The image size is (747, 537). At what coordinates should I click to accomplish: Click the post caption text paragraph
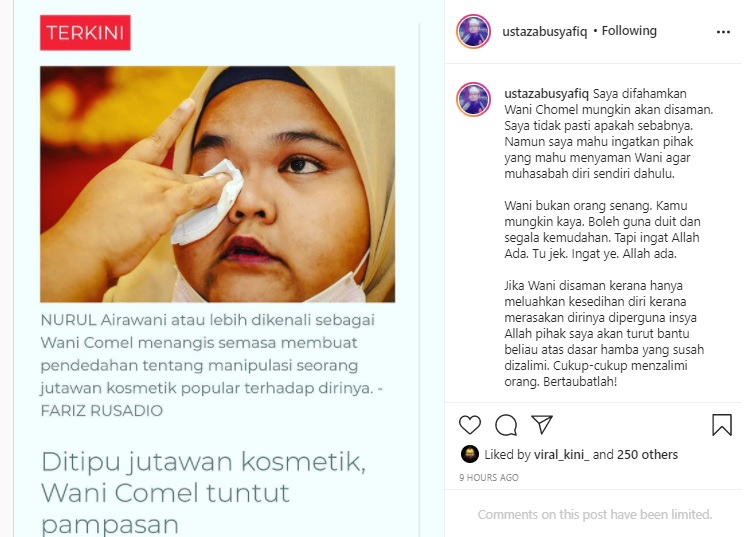pyautogui.click(x=608, y=237)
